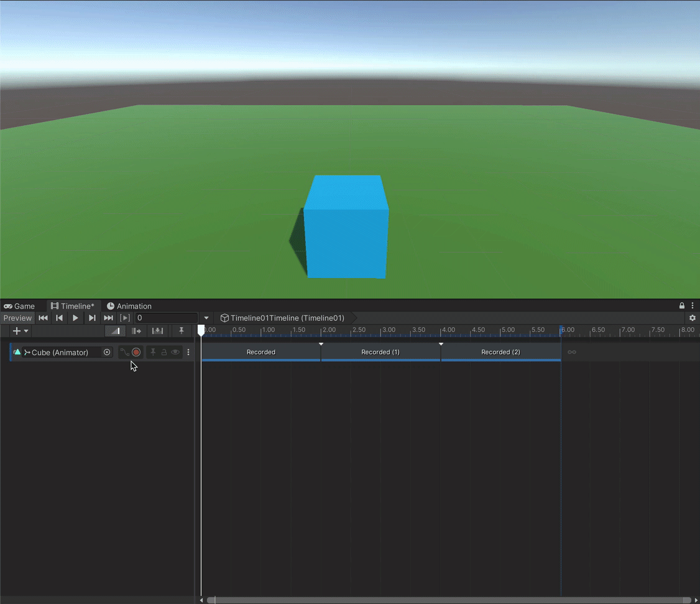Select Replace clip edit mode
This screenshot has height=604, width=700.
point(157,331)
